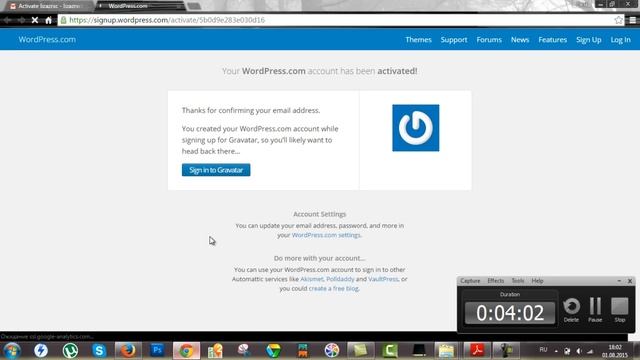Open Adobe Acrobat from the taskbar
The width and height of the screenshot is (640, 360).
point(477,351)
